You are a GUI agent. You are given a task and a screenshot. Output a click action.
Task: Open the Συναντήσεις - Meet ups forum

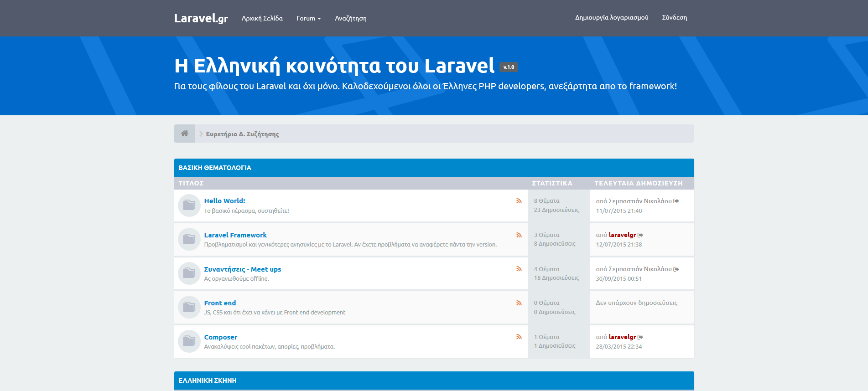tap(243, 269)
